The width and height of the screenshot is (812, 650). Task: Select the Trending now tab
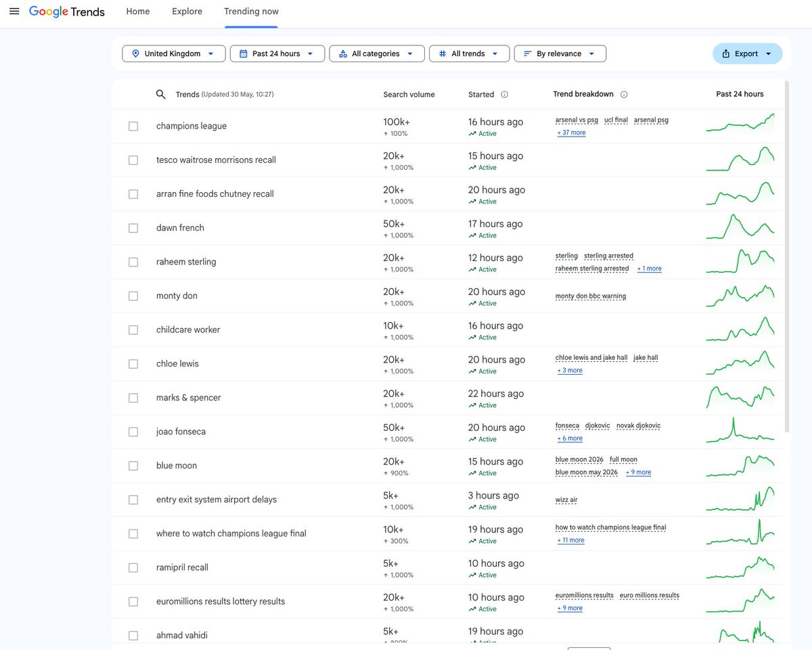251,11
